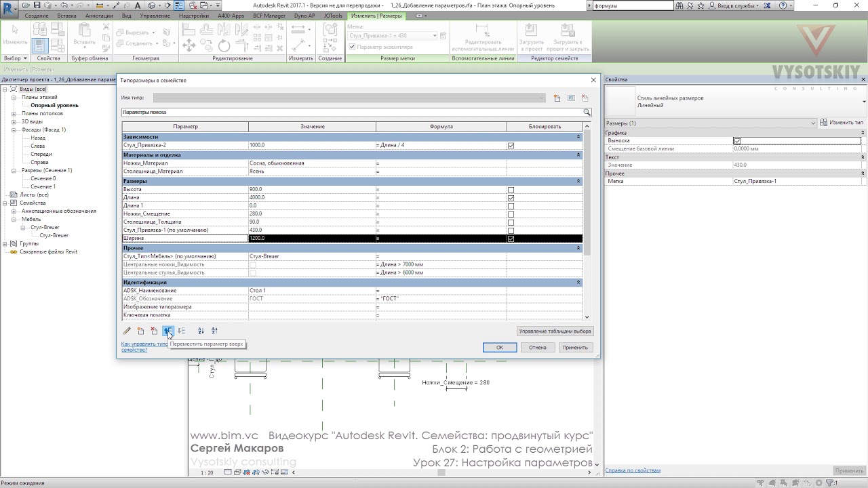Click the new type icon beside type name
The width and height of the screenshot is (868, 488).
pyautogui.click(x=557, y=98)
